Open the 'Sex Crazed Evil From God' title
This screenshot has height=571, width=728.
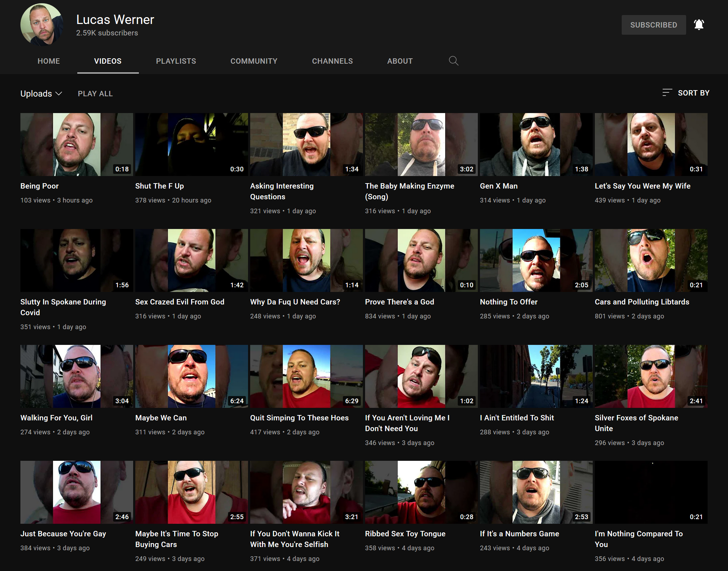click(x=180, y=302)
